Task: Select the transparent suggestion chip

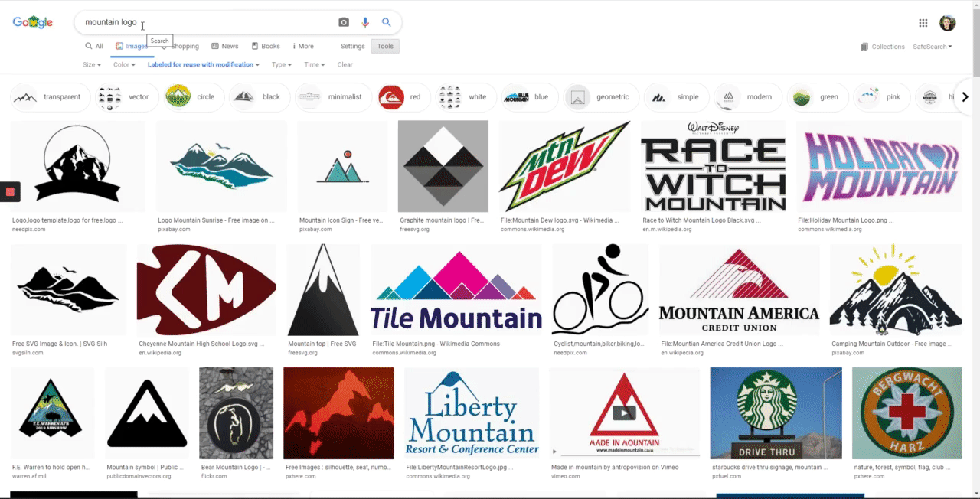Action: click(x=50, y=97)
